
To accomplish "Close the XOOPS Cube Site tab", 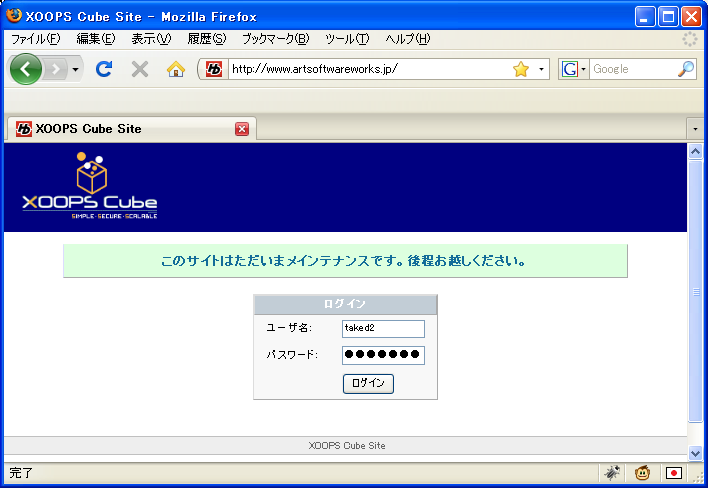I will 242,129.
